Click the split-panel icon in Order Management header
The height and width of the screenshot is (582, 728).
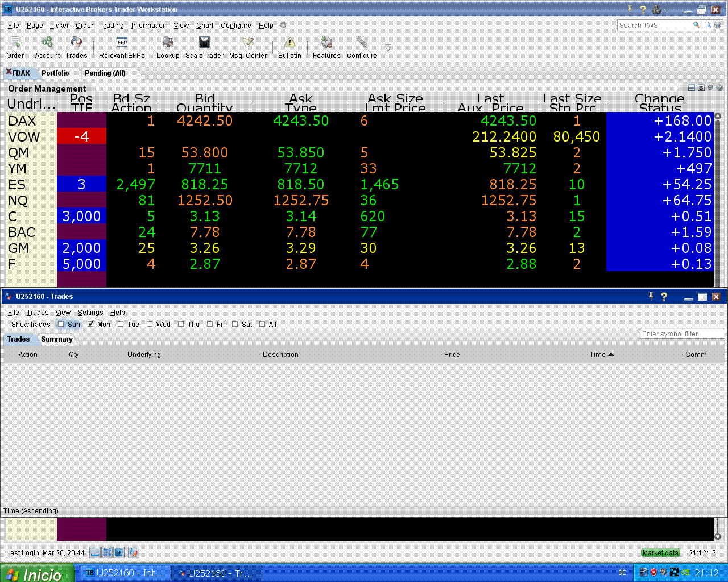click(x=692, y=88)
